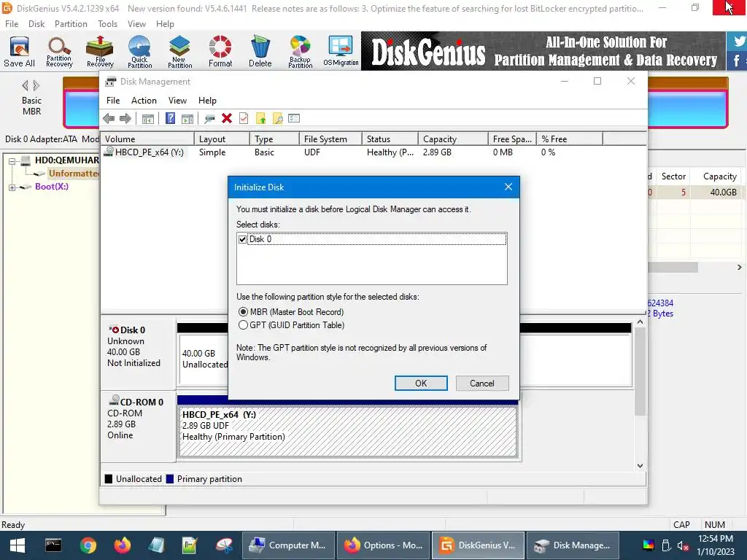This screenshot has width=747, height=560.
Task: Open Chrome from the taskbar
Action: pyautogui.click(x=88, y=545)
